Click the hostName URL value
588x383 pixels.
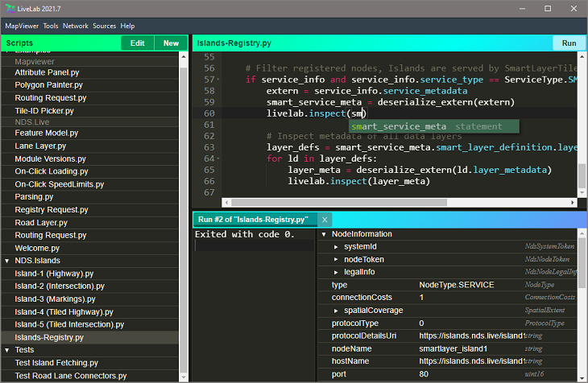pos(472,361)
